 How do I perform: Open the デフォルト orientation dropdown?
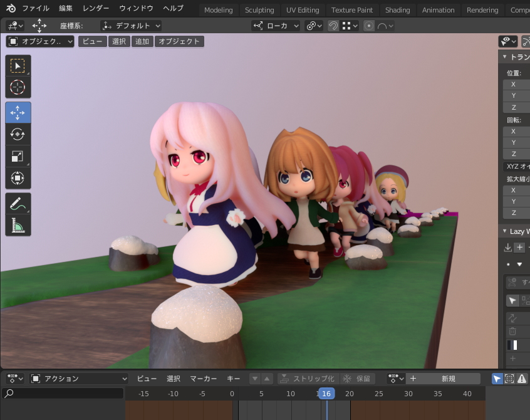(x=131, y=26)
